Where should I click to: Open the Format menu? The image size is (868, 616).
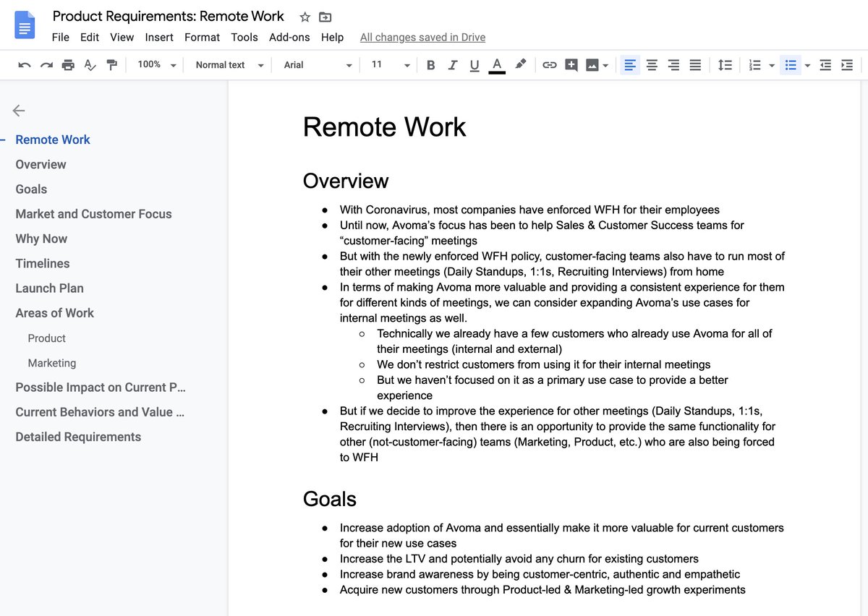(x=202, y=37)
